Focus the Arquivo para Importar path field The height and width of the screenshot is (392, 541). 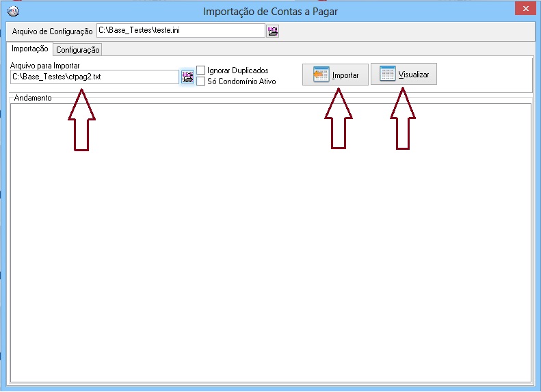click(94, 77)
